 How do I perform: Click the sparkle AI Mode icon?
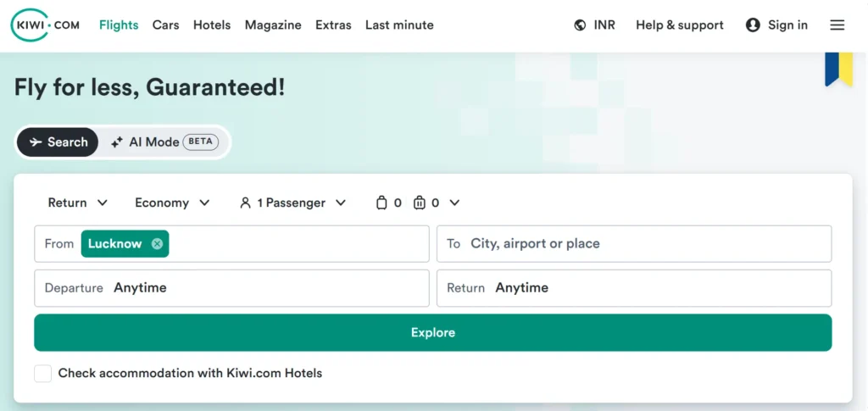pos(117,142)
